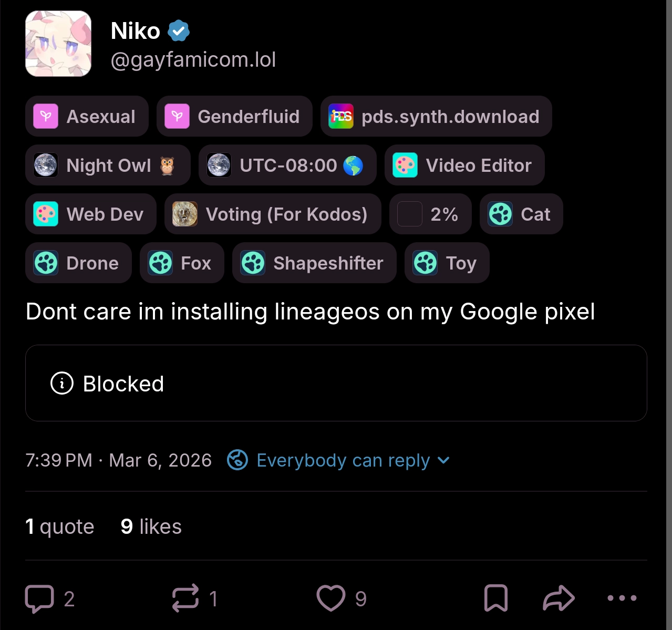The height and width of the screenshot is (630, 672).
Task: Open the 1 quote list
Action: click(x=59, y=526)
